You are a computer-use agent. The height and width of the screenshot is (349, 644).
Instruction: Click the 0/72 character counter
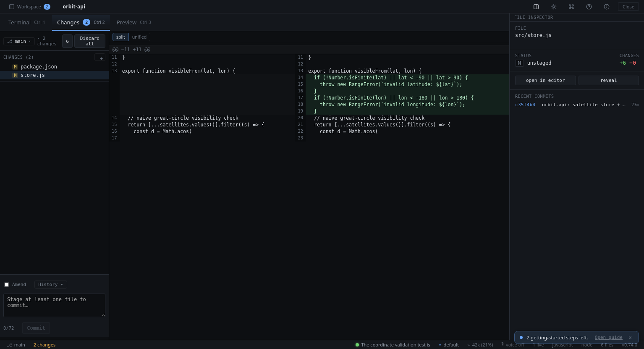[x=9, y=328]
